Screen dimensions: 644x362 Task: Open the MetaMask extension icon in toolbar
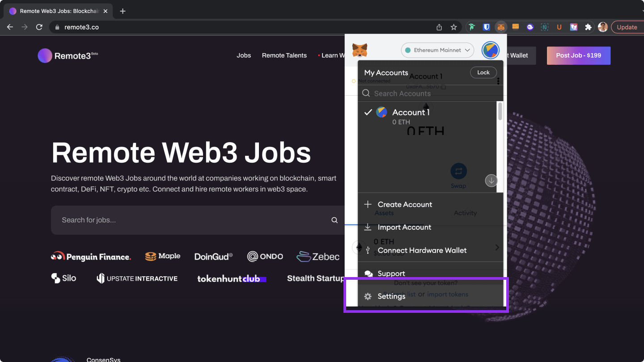tap(501, 27)
